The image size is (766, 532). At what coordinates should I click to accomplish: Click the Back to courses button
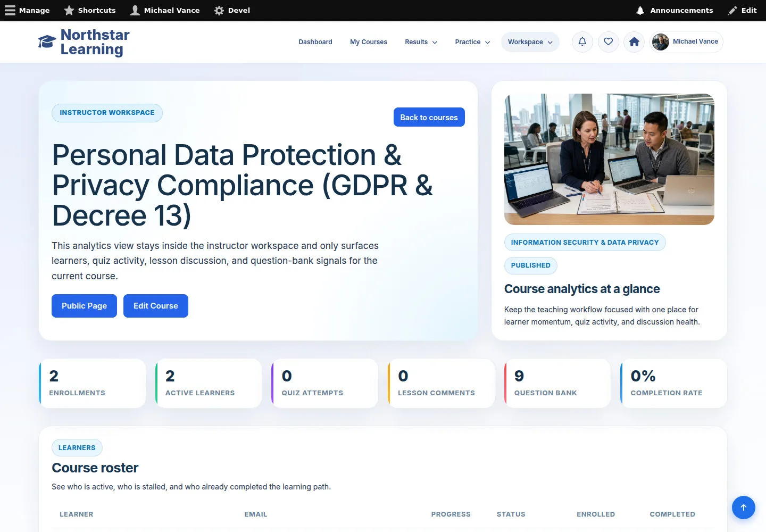[x=429, y=117]
